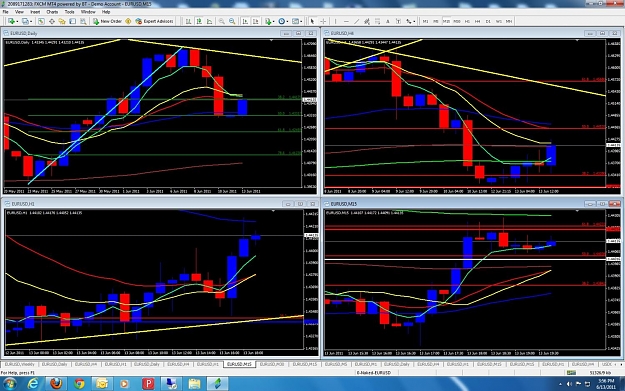
Task: Switch to the EURUSD,M30 chart tab
Action: click(x=272, y=364)
